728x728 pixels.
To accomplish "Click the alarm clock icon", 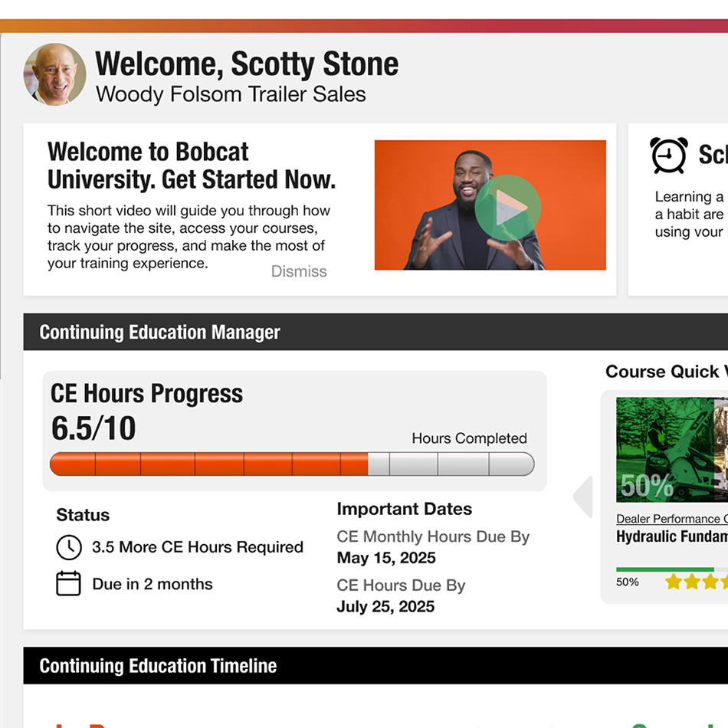I will (x=668, y=156).
